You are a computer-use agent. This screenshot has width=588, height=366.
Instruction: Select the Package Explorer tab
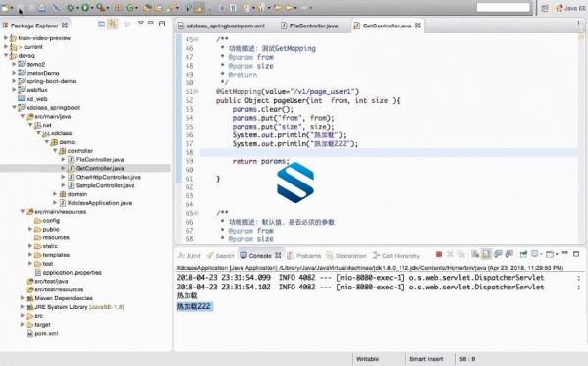tap(35, 26)
